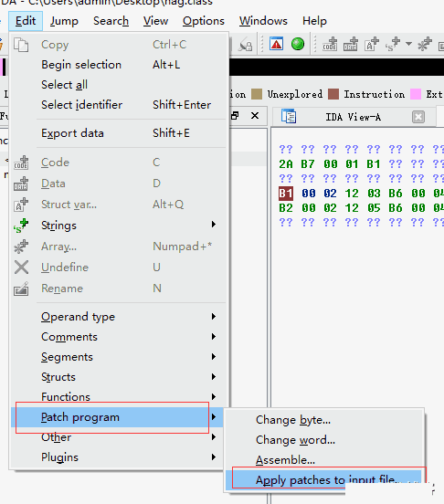Click the Instruction legend color swatch

click(333, 94)
